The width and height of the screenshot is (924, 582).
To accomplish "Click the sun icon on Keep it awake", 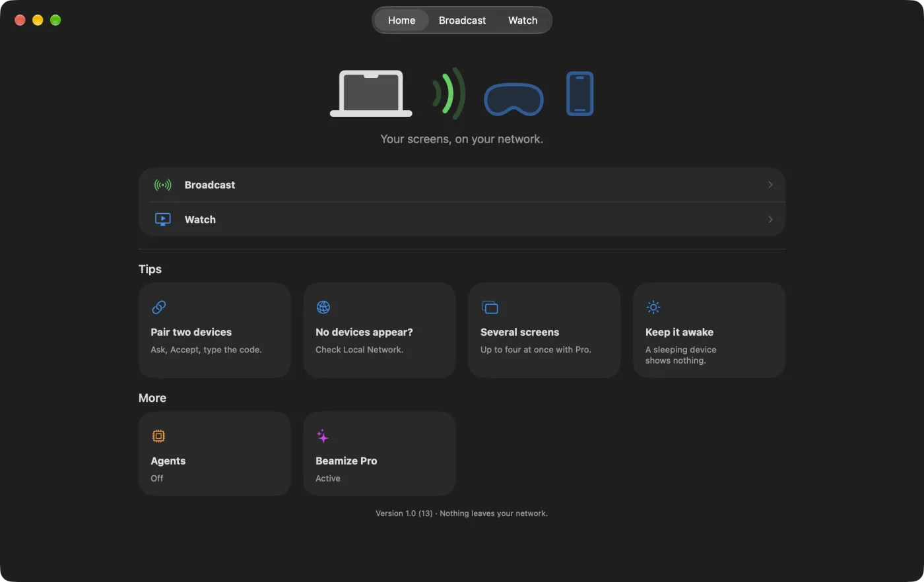I will 653,307.
